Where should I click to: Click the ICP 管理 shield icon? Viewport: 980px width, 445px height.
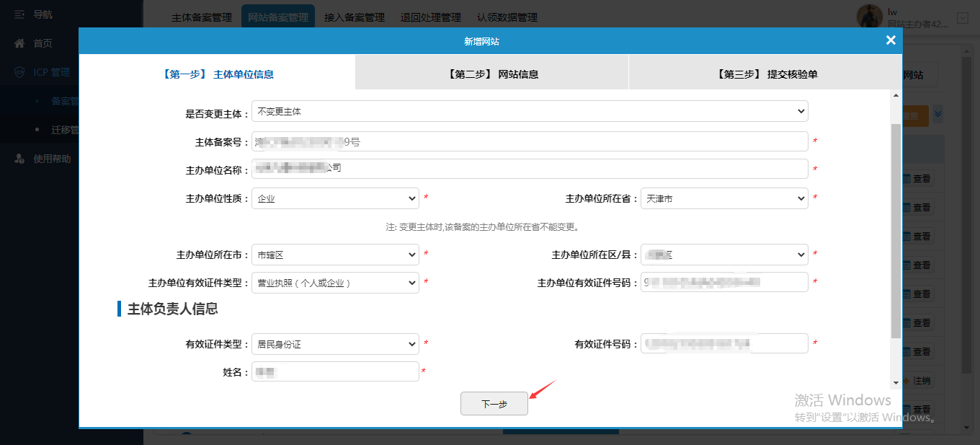tap(19, 72)
